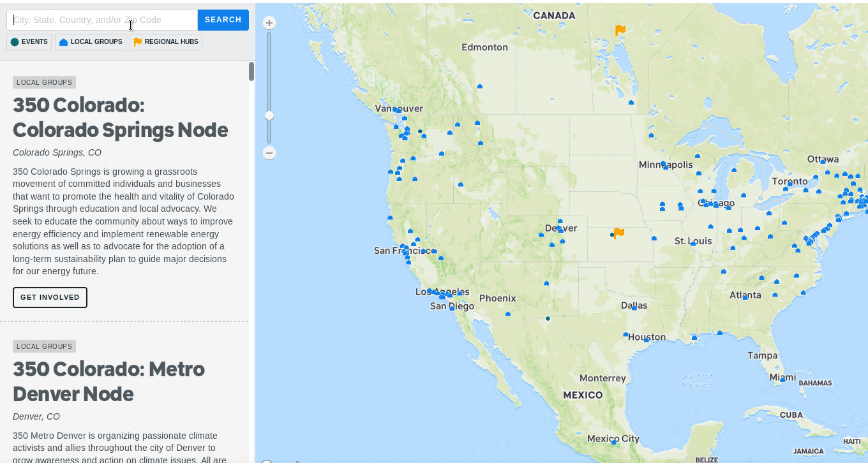868x463 pixels.
Task: Click the Denver, CO location text
Action: [x=36, y=416]
